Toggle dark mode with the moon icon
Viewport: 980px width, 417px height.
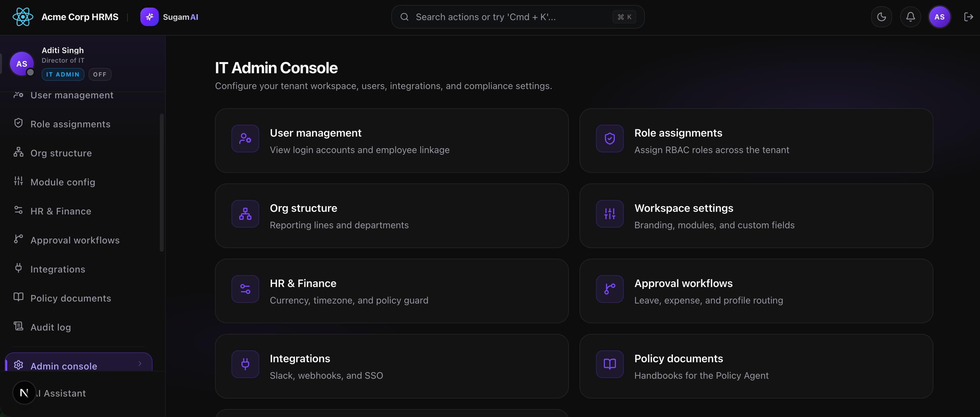pyautogui.click(x=882, y=17)
